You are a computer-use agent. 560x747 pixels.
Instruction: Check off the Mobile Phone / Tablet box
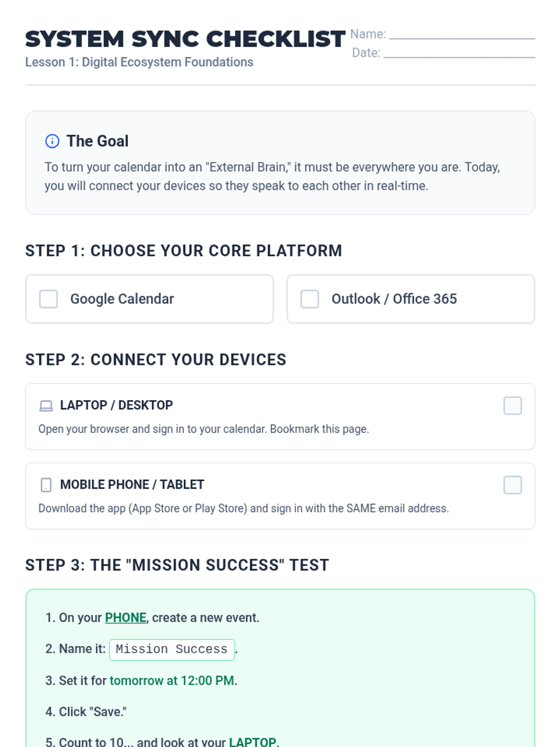pyautogui.click(x=512, y=485)
